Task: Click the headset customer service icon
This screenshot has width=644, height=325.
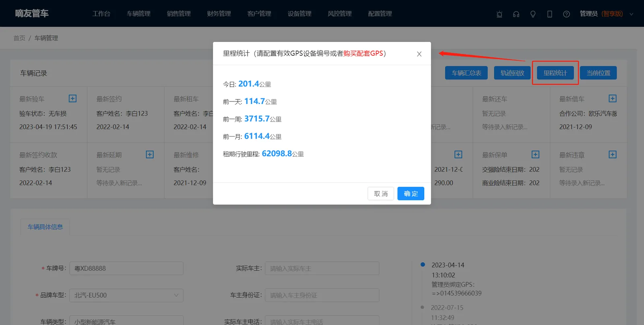Action: [x=516, y=14]
